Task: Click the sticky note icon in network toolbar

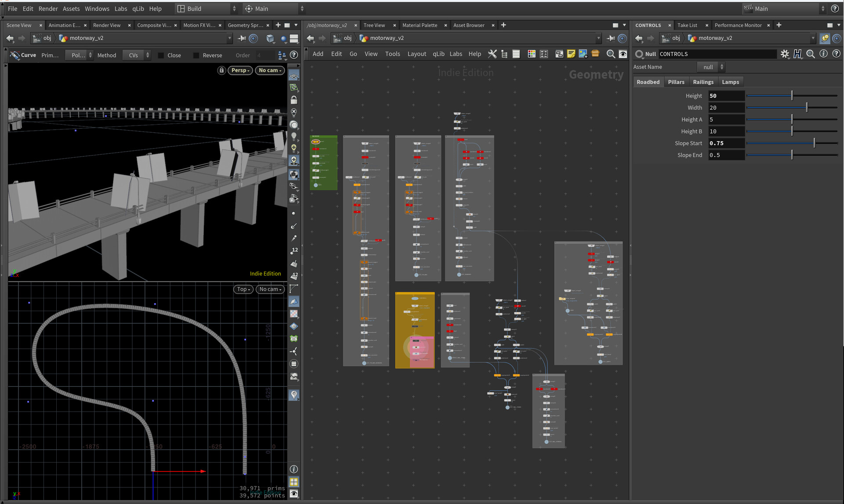Action: [571, 54]
